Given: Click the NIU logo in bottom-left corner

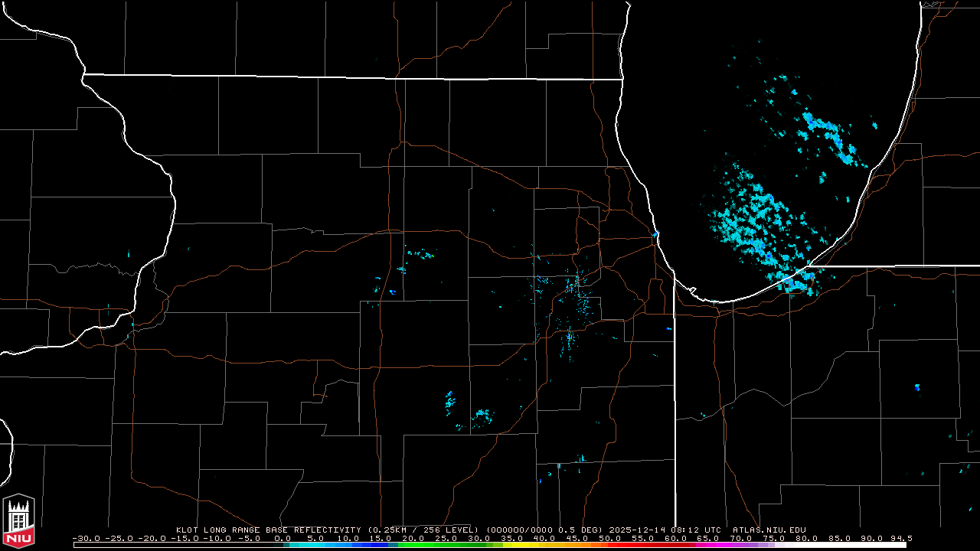Looking at the screenshot, I should tap(18, 520).
